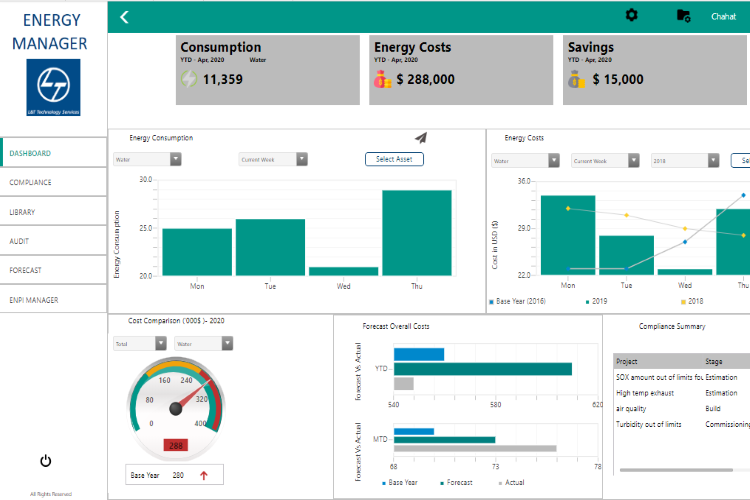This screenshot has height=500, width=750.
Task: Click the paper plane send icon
Action: coord(421,138)
